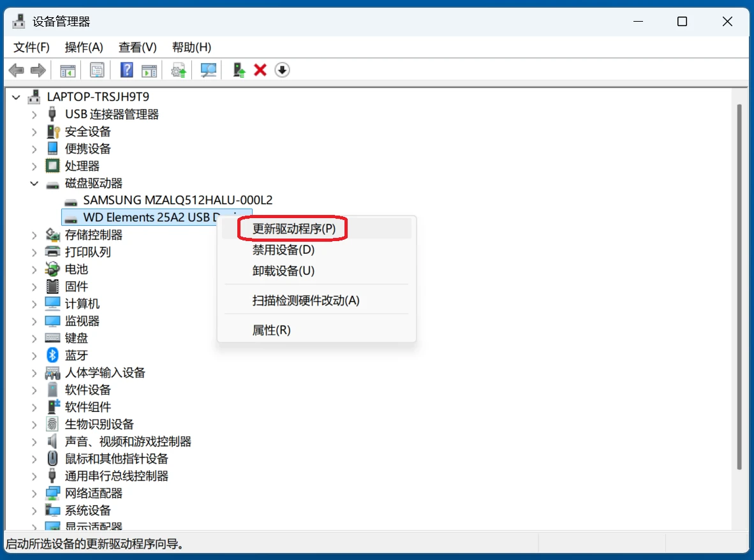Click the red X uninstall device icon
The height and width of the screenshot is (560, 754).
(x=260, y=70)
